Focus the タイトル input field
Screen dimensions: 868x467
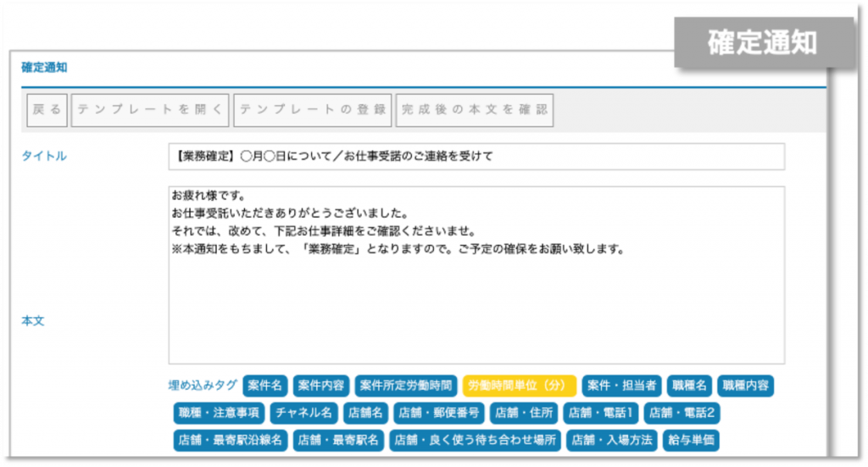click(476, 156)
